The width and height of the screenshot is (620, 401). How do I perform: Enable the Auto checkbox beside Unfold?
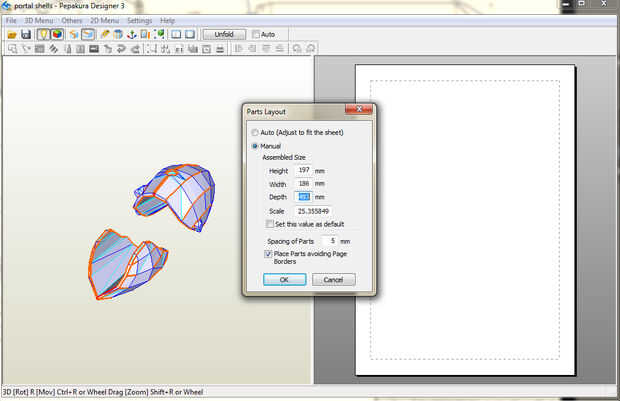256,35
